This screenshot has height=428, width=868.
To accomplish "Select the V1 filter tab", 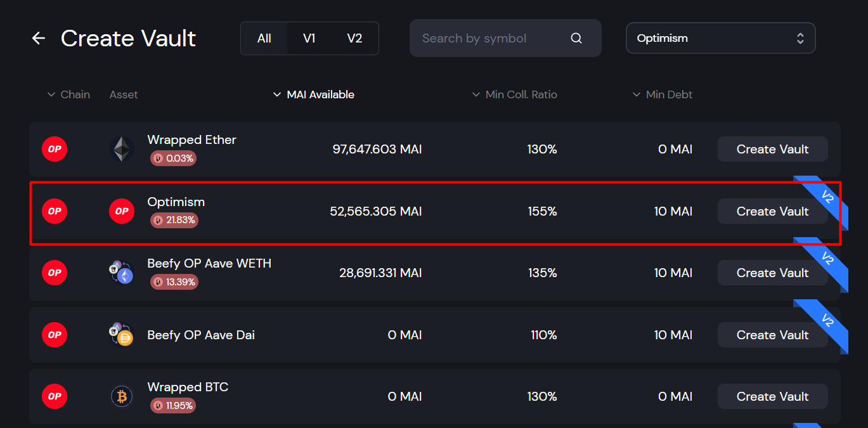I will pos(309,39).
